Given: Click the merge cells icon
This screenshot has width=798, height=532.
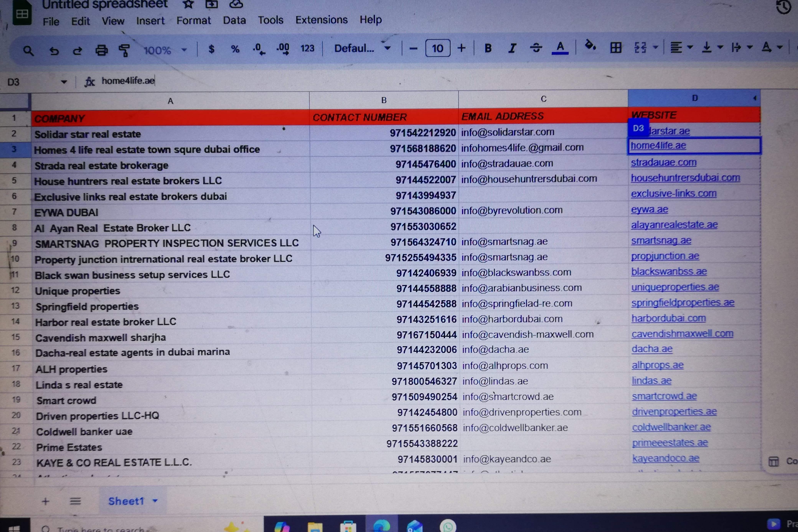Looking at the screenshot, I should (x=640, y=48).
